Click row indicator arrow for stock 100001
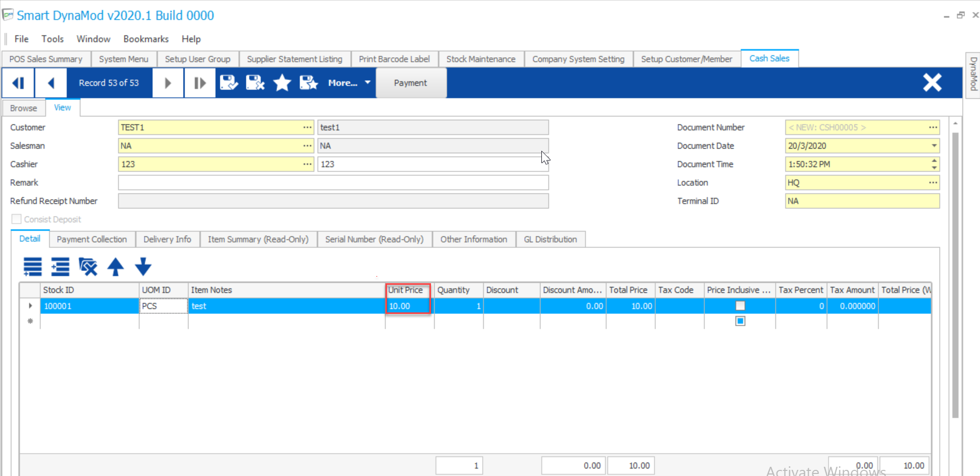 tap(30, 306)
